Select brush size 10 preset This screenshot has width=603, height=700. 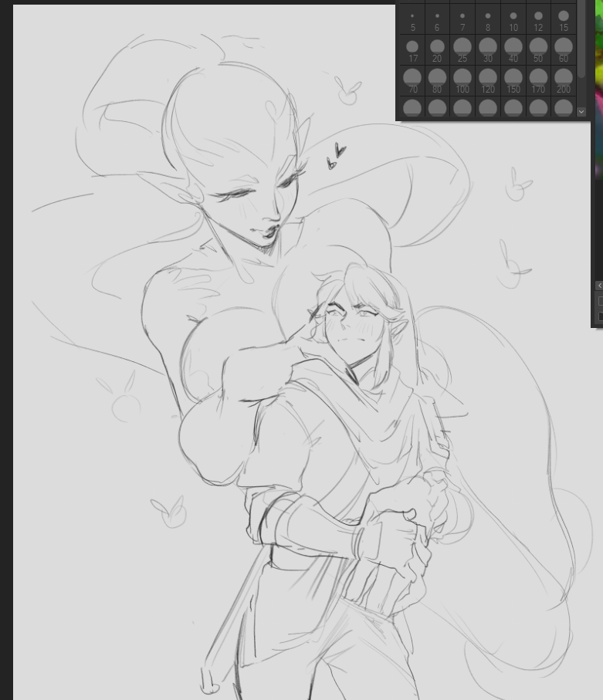[x=513, y=19]
